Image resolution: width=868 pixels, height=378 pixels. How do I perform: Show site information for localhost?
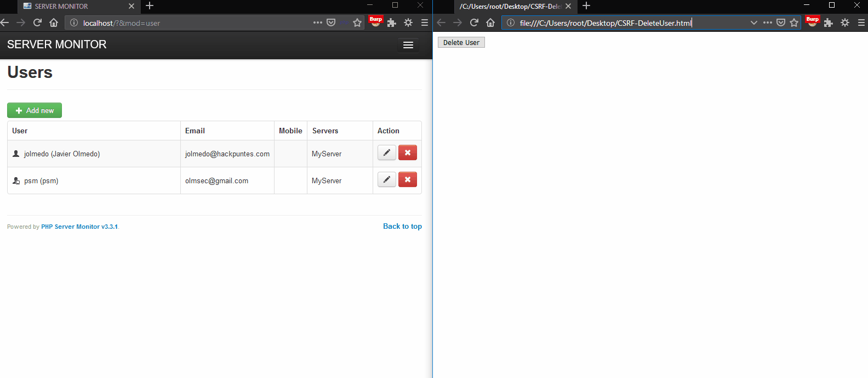74,22
